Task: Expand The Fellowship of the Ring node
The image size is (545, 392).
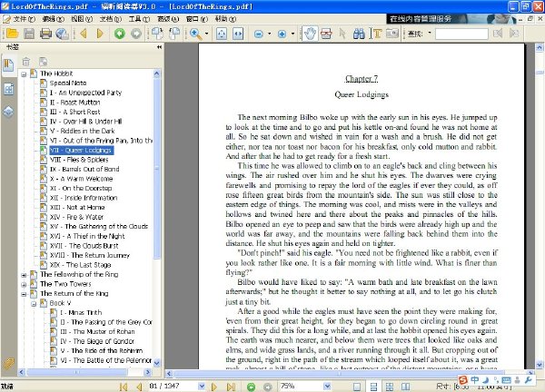Action: [24, 275]
